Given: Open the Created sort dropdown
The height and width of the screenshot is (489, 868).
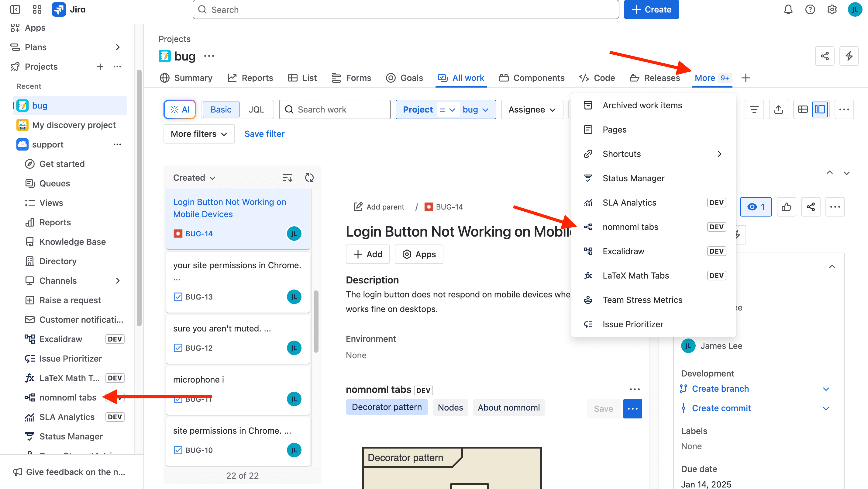Looking at the screenshot, I should [194, 178].
